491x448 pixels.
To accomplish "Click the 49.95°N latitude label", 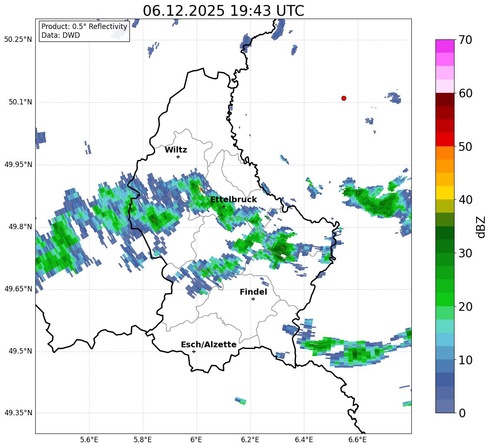I will pyautogui.click(x=18, y=164).
